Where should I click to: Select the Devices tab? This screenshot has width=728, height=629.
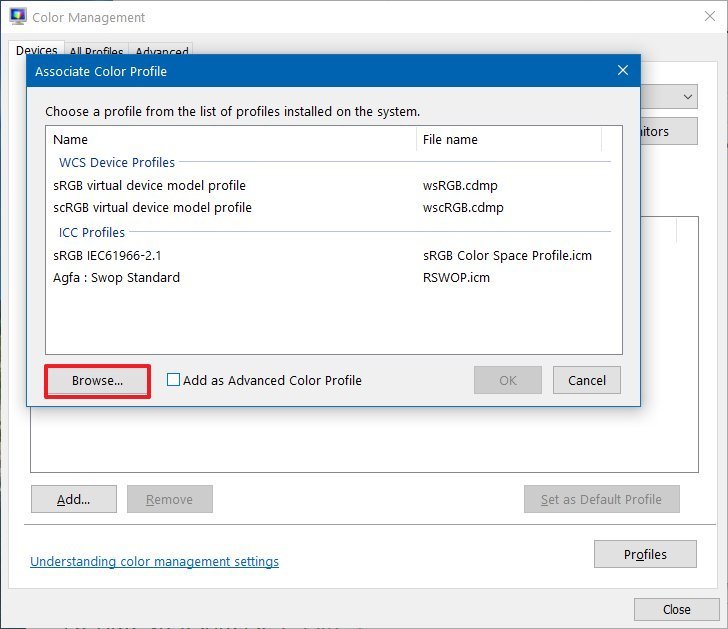coord(37,51)
